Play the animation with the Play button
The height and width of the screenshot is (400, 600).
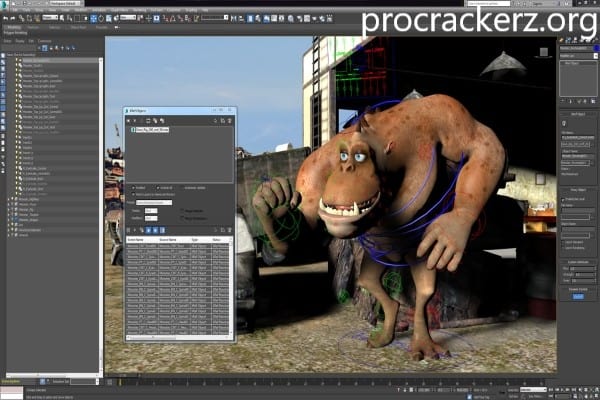(562, 389)
